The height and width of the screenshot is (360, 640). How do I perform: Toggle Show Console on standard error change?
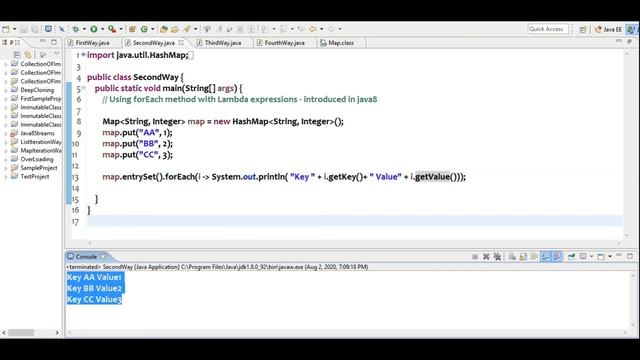556,256
